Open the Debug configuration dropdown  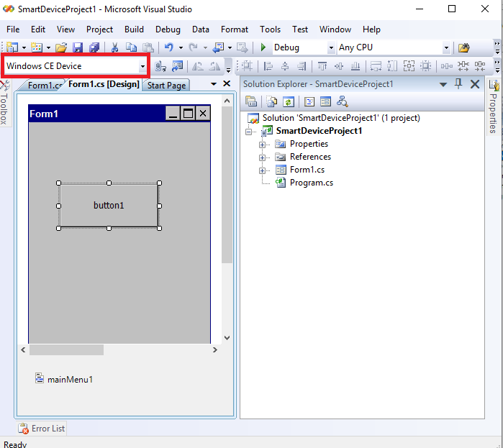coord(331,47)
